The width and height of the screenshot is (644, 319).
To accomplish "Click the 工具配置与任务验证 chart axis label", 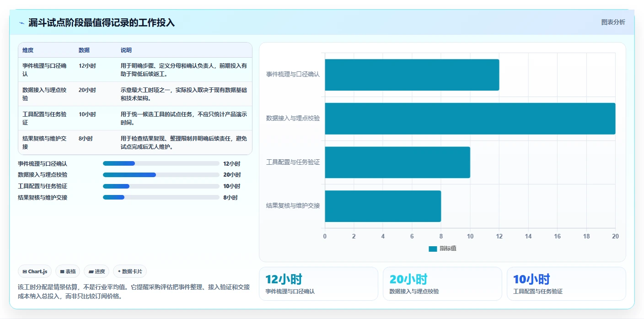I will [x=293, y=162].
